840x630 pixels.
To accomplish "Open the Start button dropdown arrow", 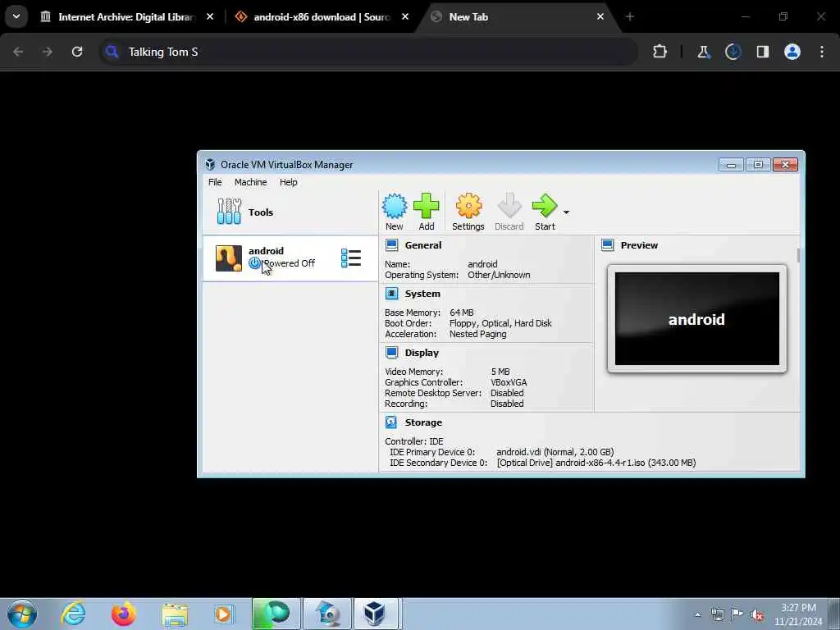I will pos(566,212).
